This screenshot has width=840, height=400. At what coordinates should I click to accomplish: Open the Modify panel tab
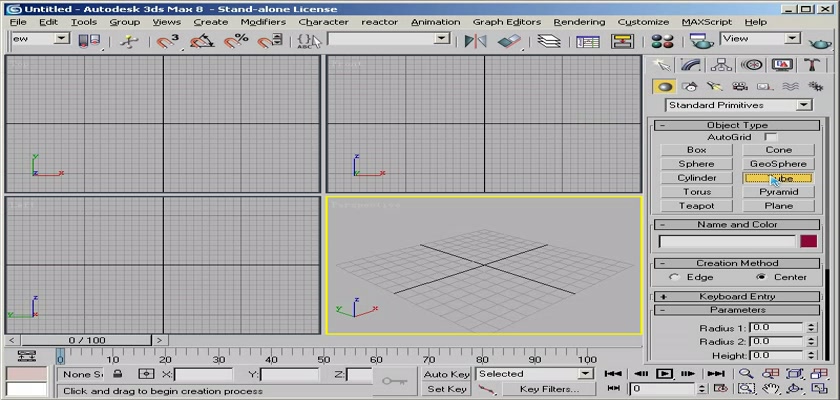point(690,64)
